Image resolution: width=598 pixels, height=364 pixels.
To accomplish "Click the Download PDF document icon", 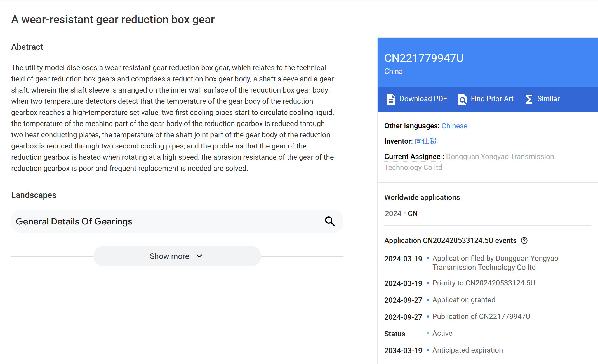I will click(391, 99).
